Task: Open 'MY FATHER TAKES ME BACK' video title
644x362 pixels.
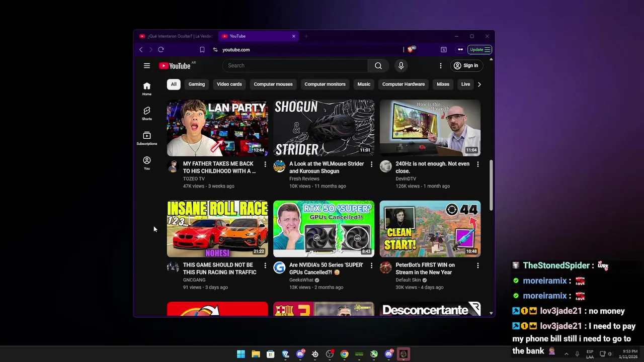Action: point(219,167)
